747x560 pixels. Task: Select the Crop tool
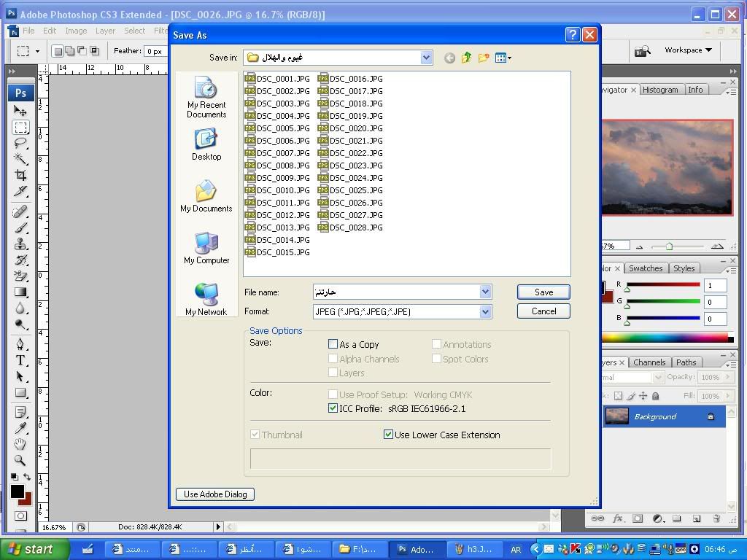20,175
